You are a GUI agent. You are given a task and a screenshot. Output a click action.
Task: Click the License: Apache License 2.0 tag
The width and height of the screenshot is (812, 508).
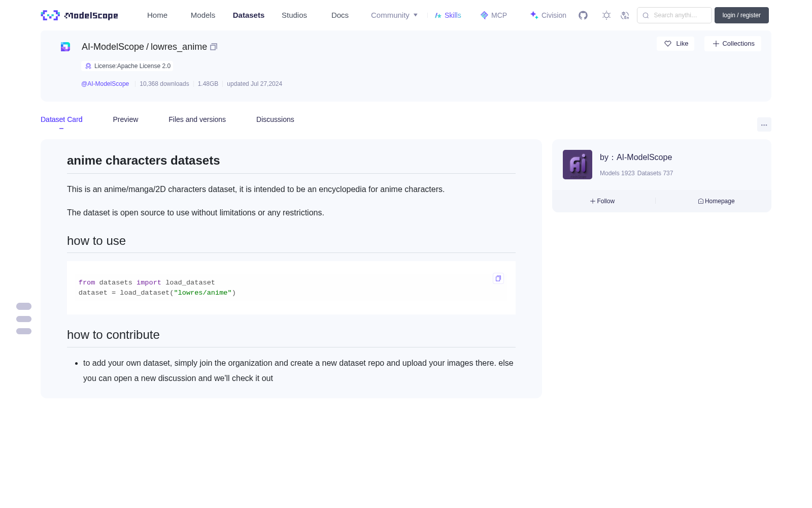pos(127,66)
